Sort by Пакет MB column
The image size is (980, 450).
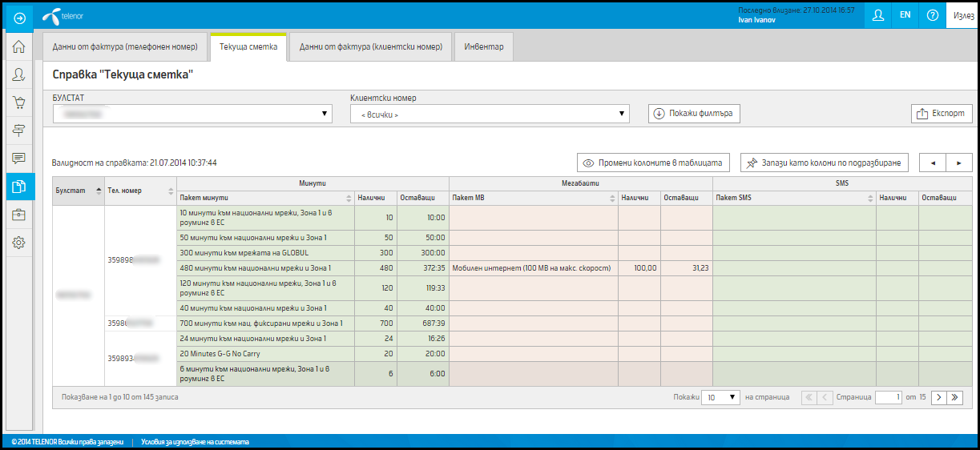(x=534, y=198)
